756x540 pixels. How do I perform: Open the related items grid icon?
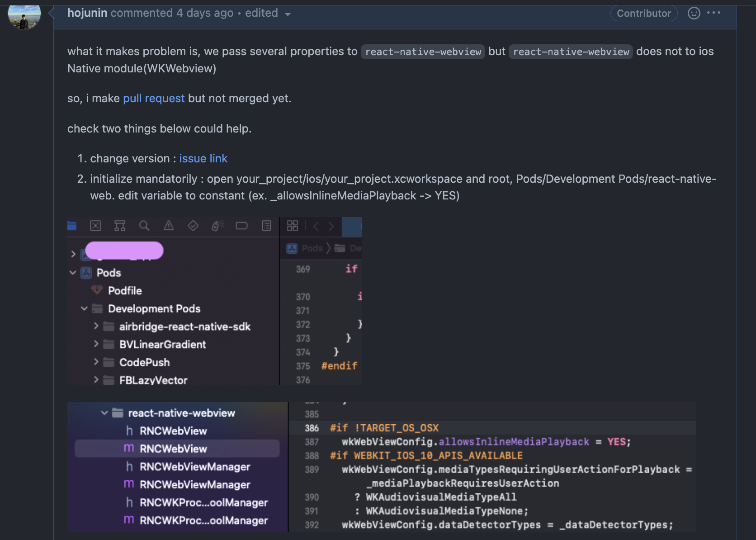(293, 226)
